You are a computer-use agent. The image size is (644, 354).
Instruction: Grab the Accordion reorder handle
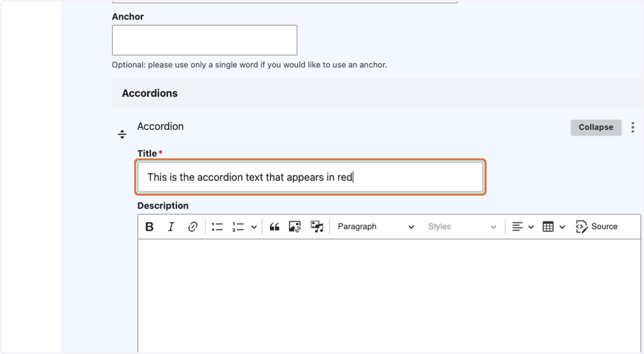122,134
